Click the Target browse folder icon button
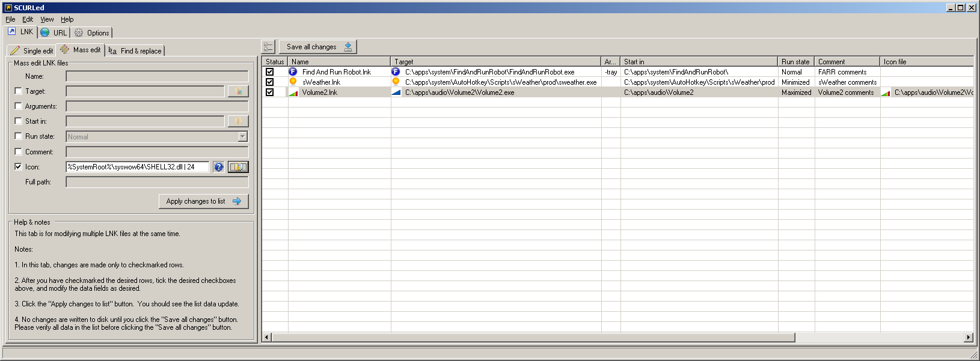 coord(238,91)
